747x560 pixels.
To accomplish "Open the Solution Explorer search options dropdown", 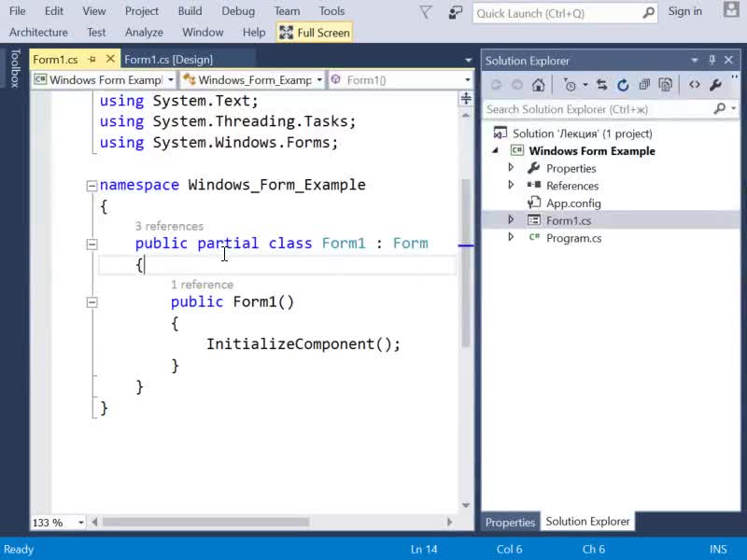I will pos(734,109).
